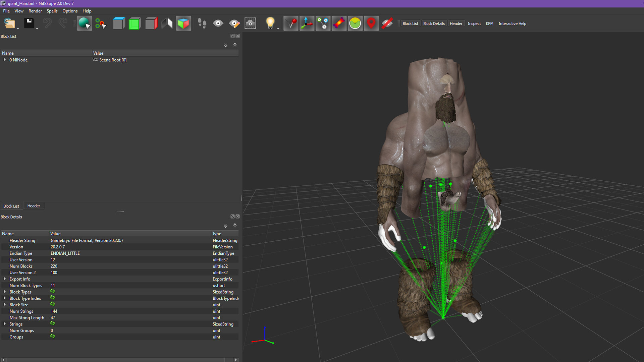Expand the Block Size row

tap(5, 304)
